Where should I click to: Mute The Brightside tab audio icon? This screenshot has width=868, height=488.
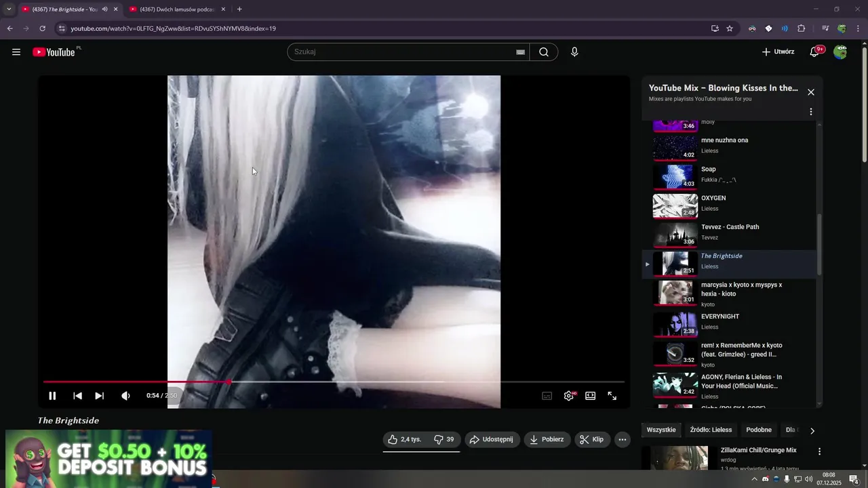pyautogui.click(x=104, y=9)
